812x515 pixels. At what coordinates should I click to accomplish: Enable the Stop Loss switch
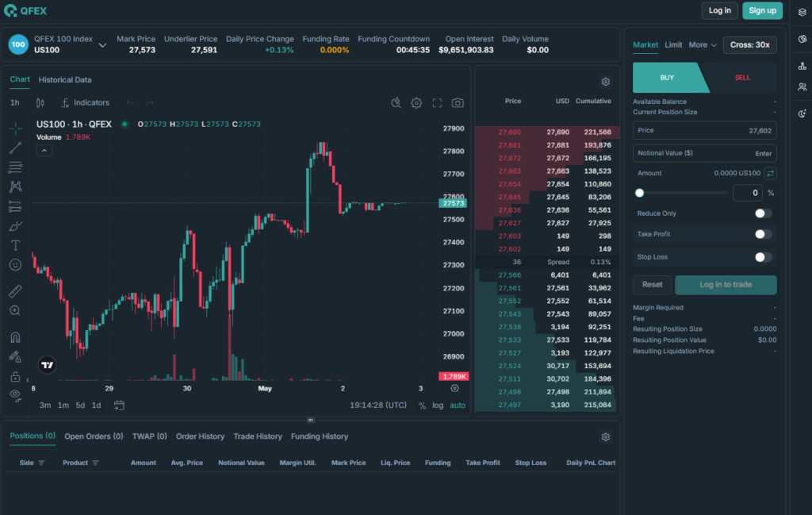coord(763,257)
